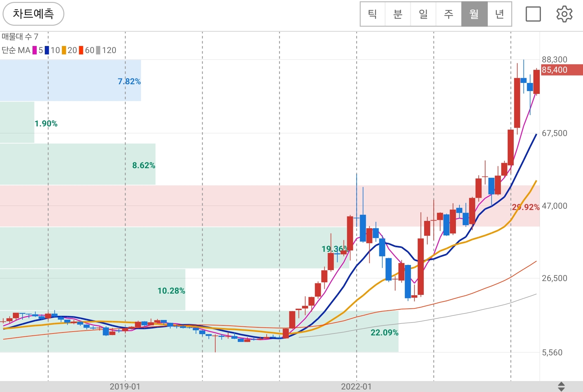This screenshot has width=583, height=392.
Task: Select the 월 monthly tab
Action: click(474, 14)
